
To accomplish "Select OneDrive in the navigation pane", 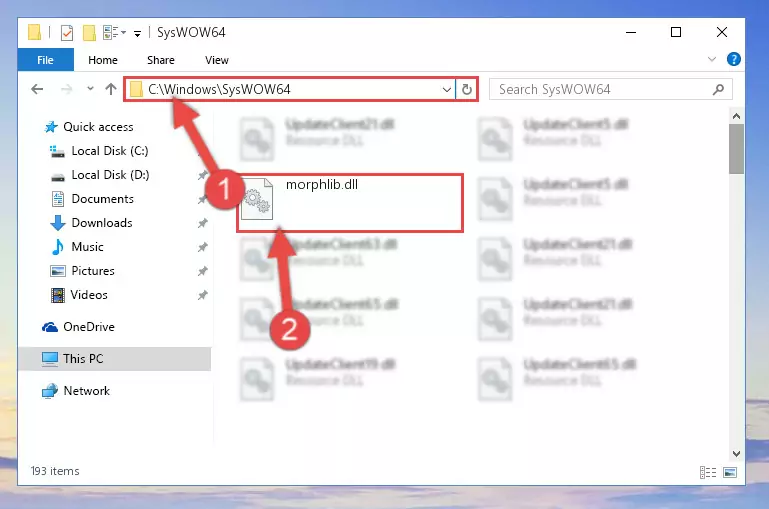I will click(x=78, y=327).
